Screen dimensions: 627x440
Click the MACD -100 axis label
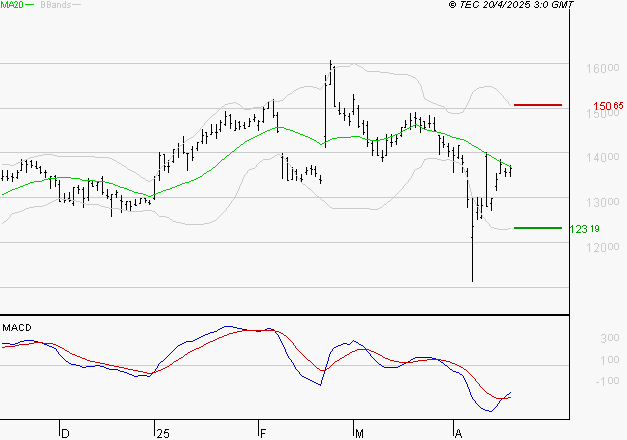point(608,381)
